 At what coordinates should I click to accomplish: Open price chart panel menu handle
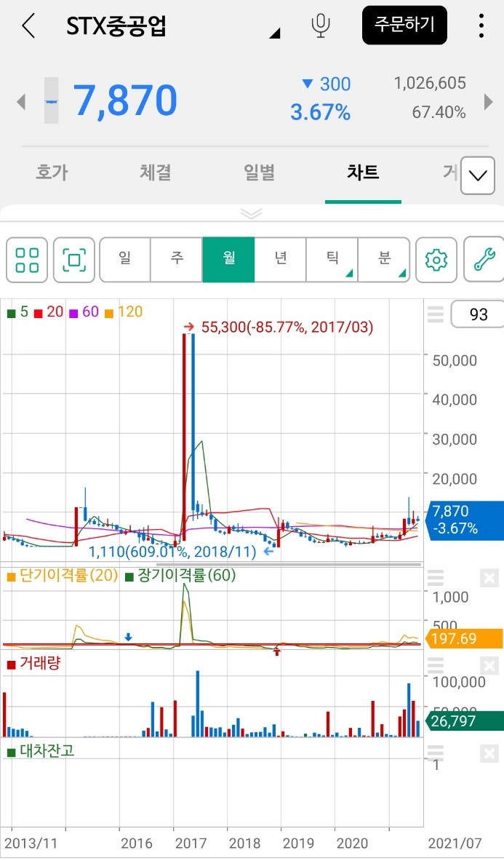435,314
